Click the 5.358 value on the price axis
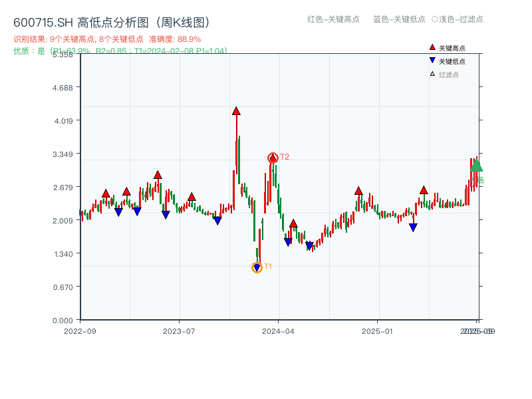Screen dimensions: 532x399 click(63, 57)
